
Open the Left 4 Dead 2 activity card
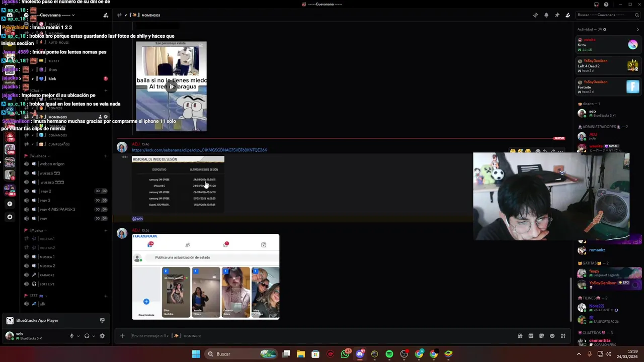click(608, 66)
